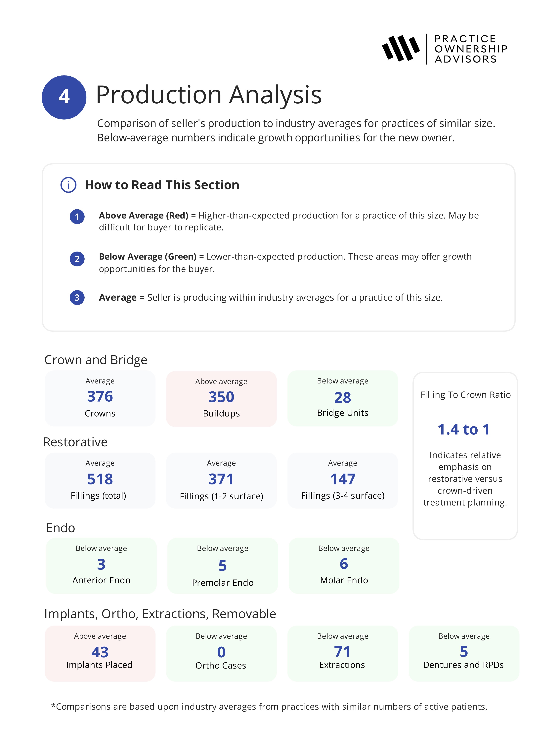Click the Anterior Endo card
This screenshot has width=560, height=747.
101,566
